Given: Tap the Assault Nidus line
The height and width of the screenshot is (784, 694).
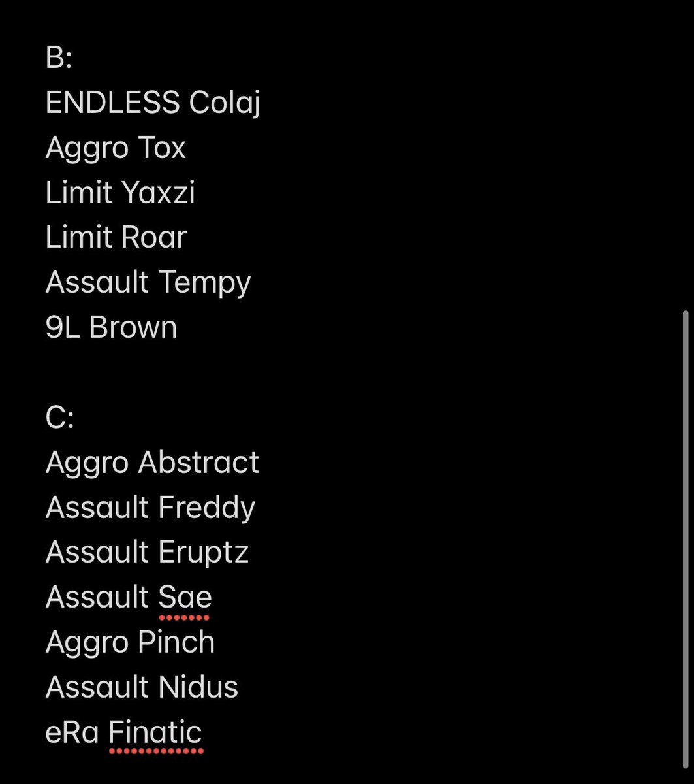Looking at the screenshot, I should [142, 687].
